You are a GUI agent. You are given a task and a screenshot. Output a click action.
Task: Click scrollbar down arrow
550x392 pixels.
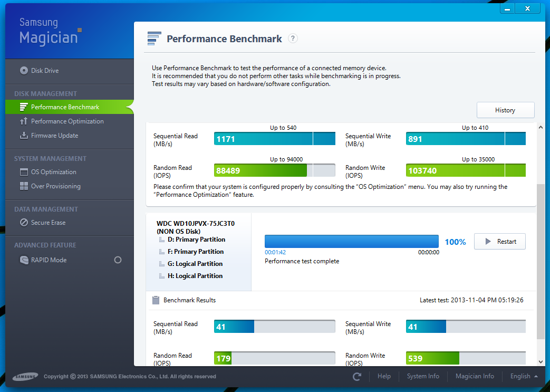click(541, 361)
